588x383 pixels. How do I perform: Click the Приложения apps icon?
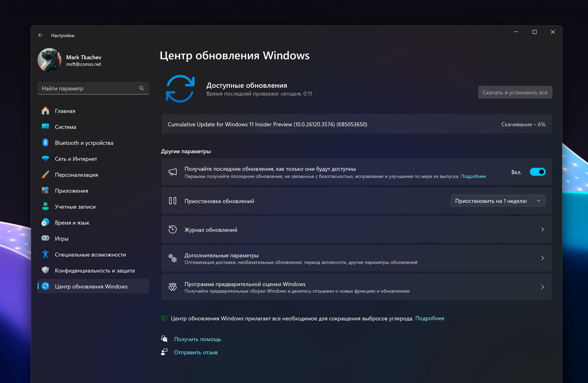coord(45,191)
